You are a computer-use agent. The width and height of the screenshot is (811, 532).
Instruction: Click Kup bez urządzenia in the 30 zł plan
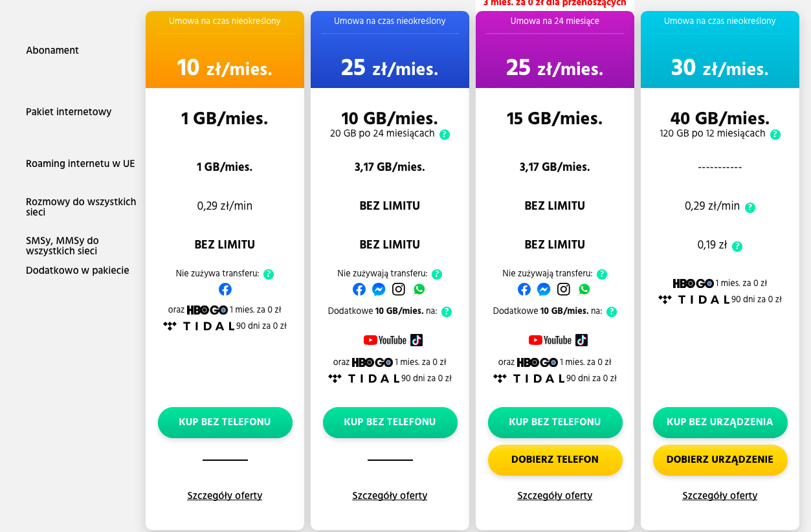[720, 422]
